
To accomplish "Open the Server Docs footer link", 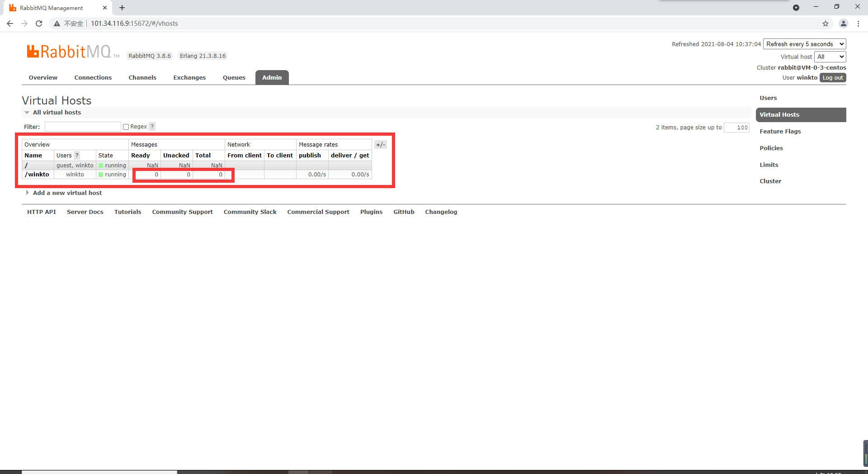I will click(85, 212).
